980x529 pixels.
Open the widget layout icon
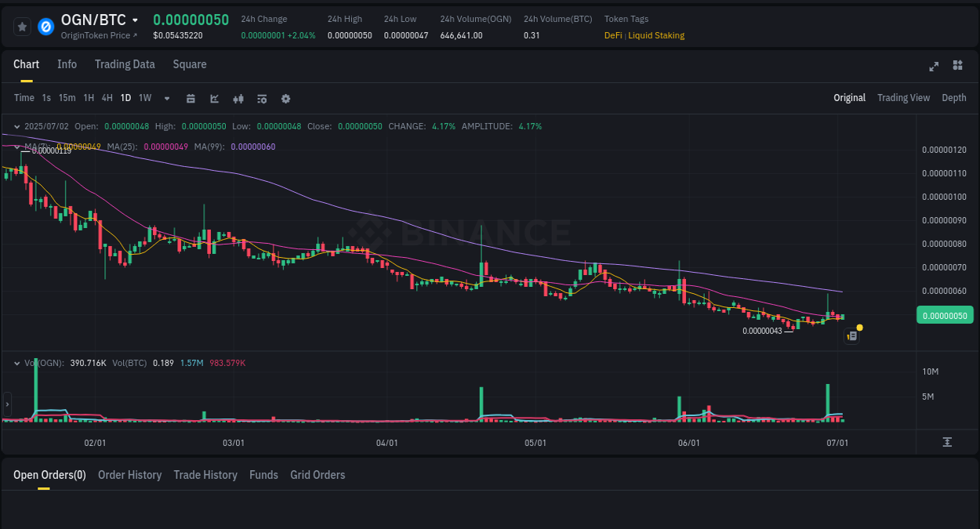coord(957,66)
